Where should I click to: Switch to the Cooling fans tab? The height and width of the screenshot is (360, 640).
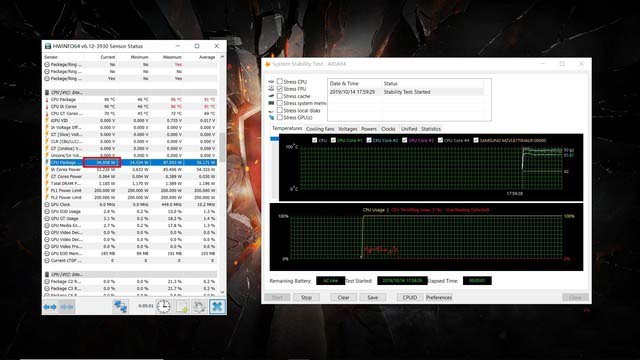[x=320, y=129]
